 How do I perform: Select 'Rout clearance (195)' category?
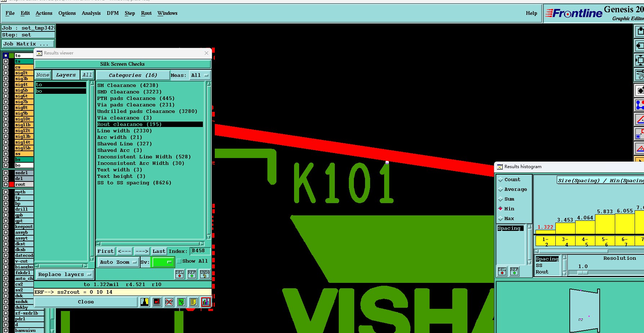tap(150, 124)
